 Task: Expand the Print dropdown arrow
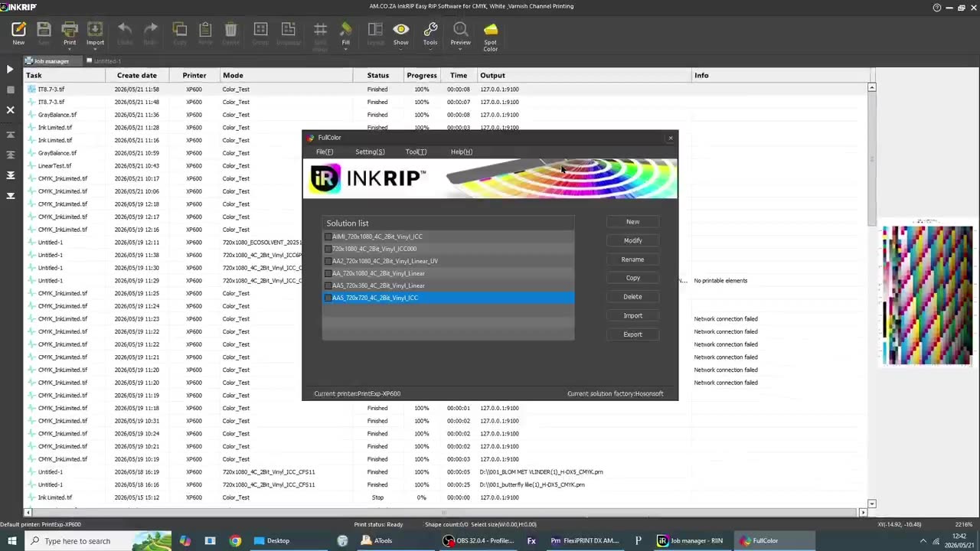70,50
